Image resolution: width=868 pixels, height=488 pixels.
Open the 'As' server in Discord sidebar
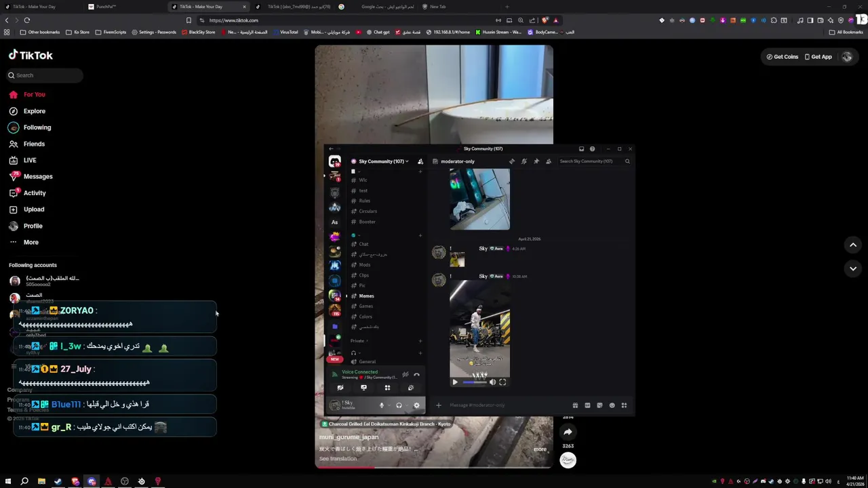pos(334,222)
